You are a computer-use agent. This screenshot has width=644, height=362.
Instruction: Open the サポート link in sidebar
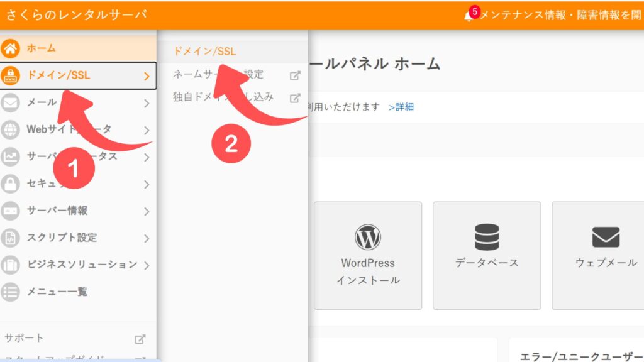[x=24, y=338]
